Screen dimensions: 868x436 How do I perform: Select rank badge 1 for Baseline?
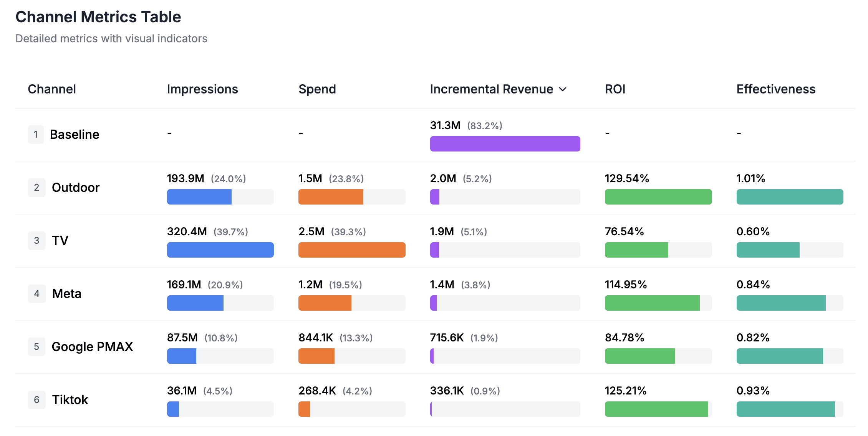pos(36,135)
